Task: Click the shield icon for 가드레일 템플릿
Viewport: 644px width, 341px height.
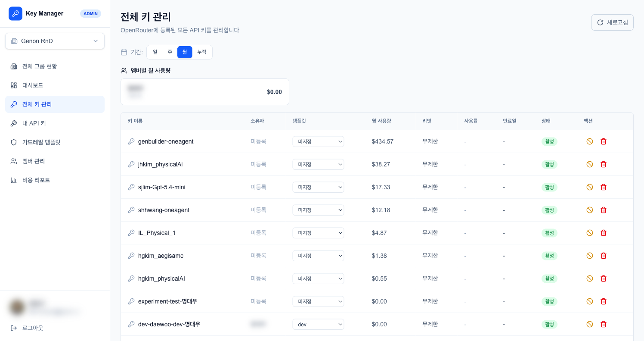Action: tap(13, 142)
